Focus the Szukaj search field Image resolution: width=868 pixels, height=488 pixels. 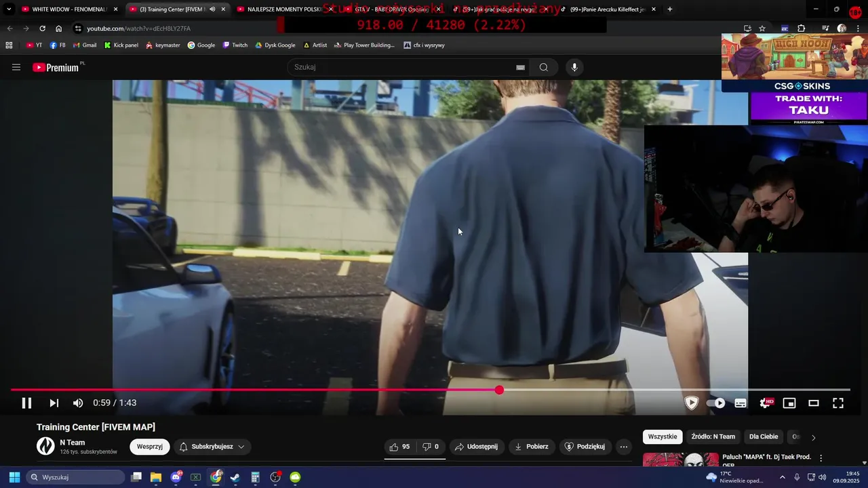(403, 67)
